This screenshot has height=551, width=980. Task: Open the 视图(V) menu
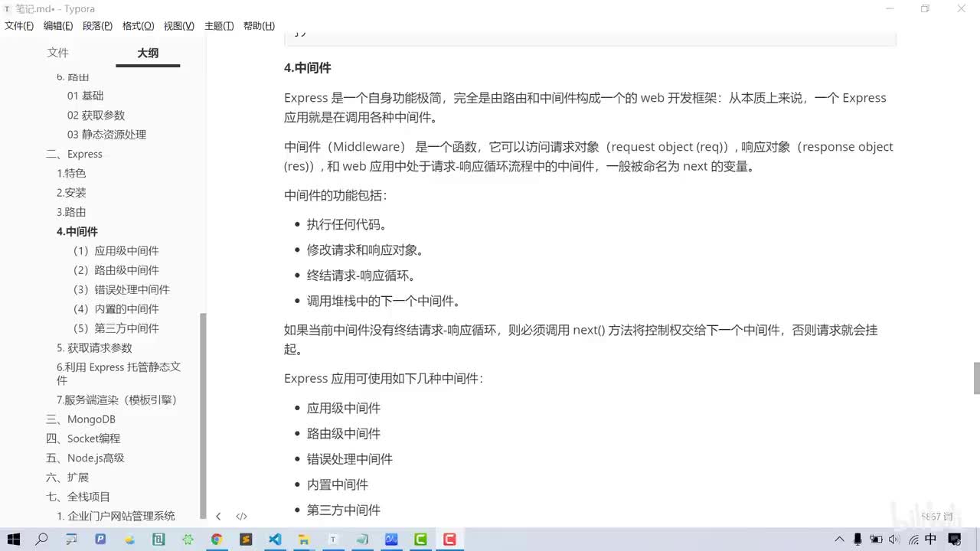(x=178, y=26)
